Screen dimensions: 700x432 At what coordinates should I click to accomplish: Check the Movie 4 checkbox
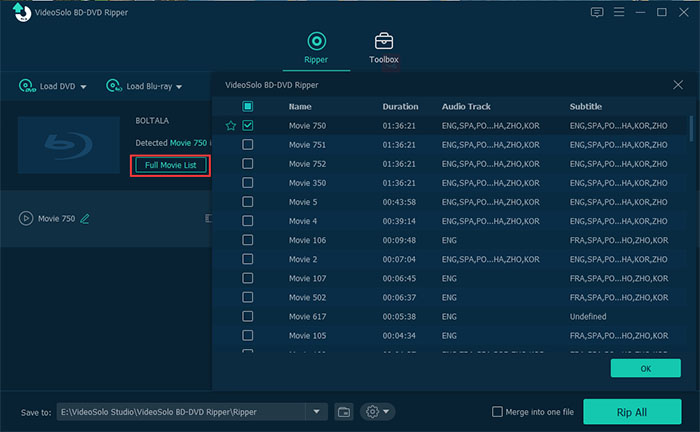click(x=248, y=221)
